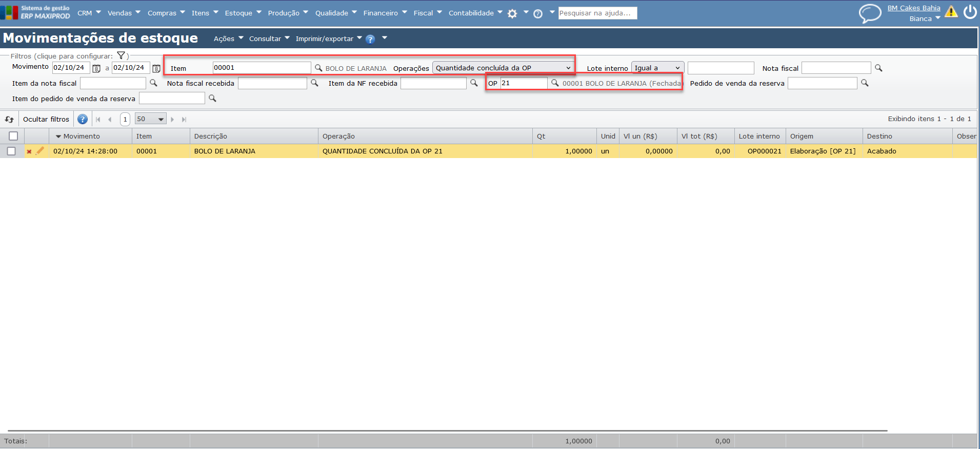Click the search magnifier next to Item field
The width and height of the screenshot is (980, 449).
click(x=318, y=68)
